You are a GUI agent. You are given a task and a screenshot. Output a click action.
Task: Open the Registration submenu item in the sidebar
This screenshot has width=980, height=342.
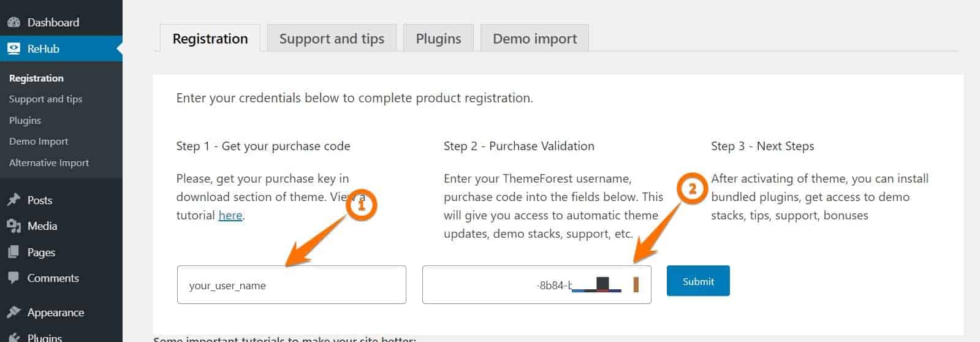tap(36, 78)
